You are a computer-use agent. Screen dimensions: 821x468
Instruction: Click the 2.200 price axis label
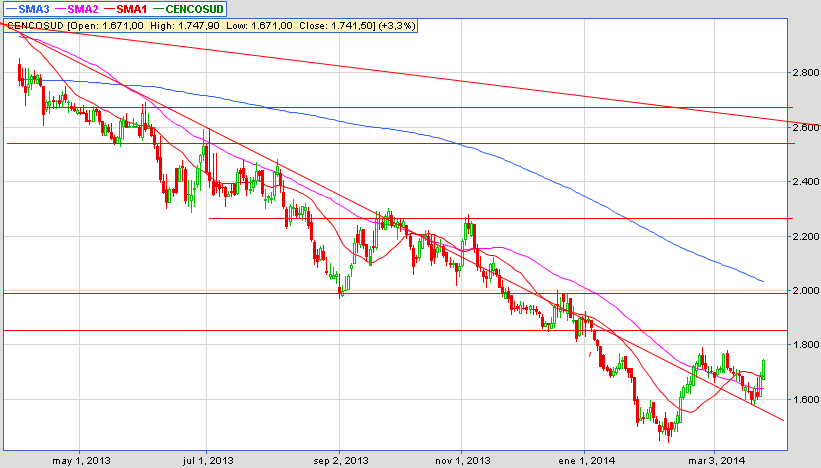tap(805, 237)
